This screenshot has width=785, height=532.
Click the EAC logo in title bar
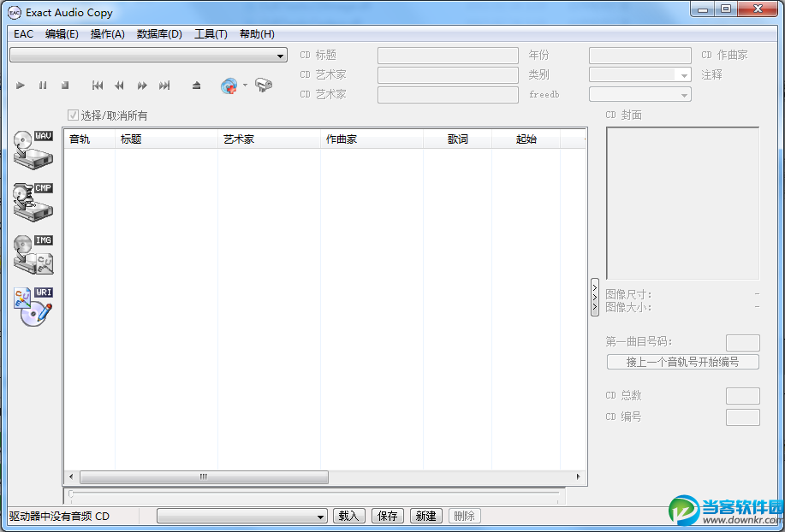click(15, 13)
